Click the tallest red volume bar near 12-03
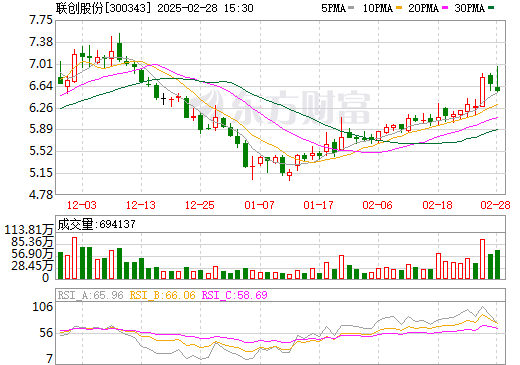 click(75, 258)
